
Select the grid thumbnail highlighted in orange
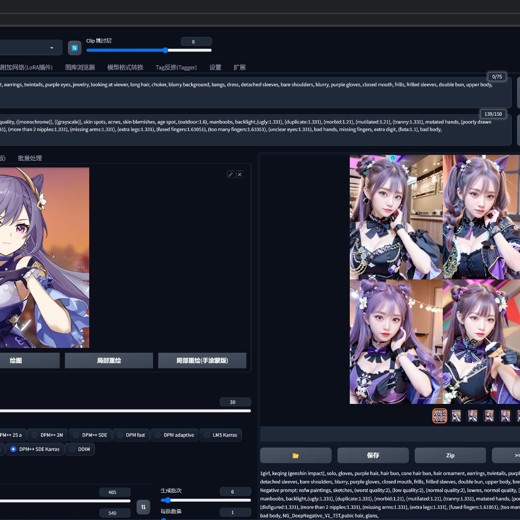440,416
